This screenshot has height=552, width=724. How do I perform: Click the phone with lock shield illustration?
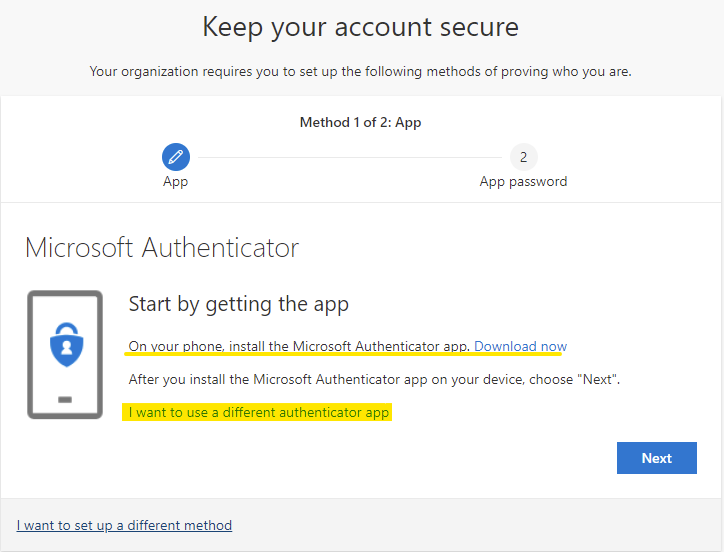click(65, 354)
